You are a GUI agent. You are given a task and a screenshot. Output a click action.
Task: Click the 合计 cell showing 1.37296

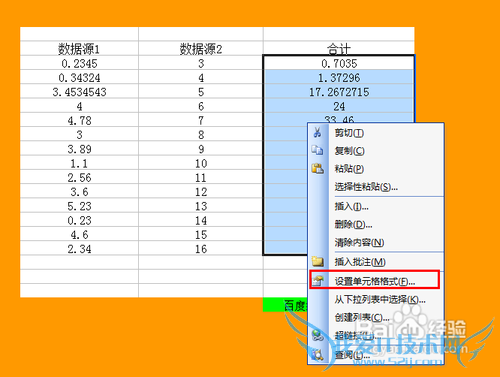coord(339,77)
